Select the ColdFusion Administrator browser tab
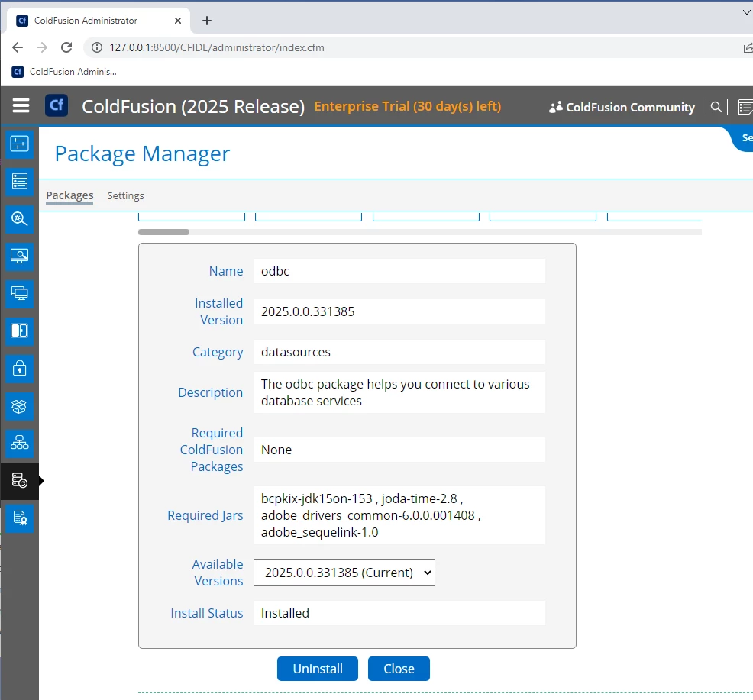753x700 pixels. coord(99,21)
